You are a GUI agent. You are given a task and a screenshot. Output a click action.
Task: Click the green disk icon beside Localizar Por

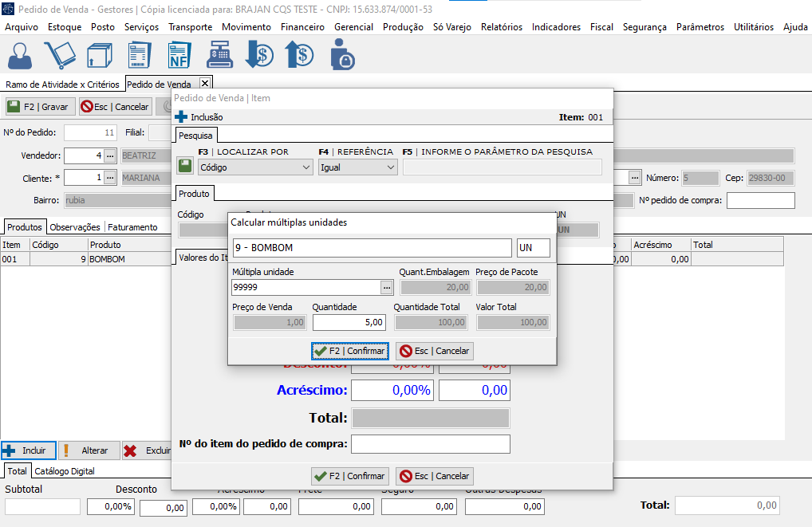tap(185, 166)
